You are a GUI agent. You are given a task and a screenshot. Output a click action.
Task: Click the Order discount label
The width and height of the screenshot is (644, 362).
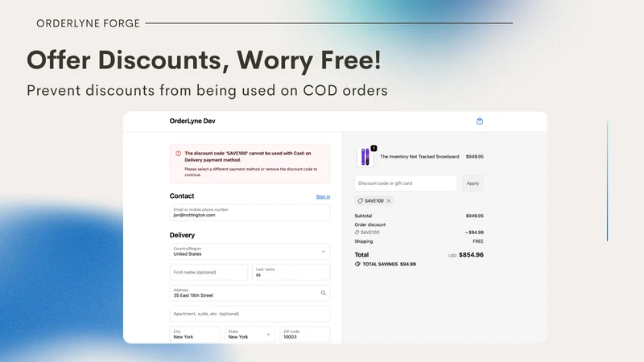pyautogui.click(x=370, y=225)
